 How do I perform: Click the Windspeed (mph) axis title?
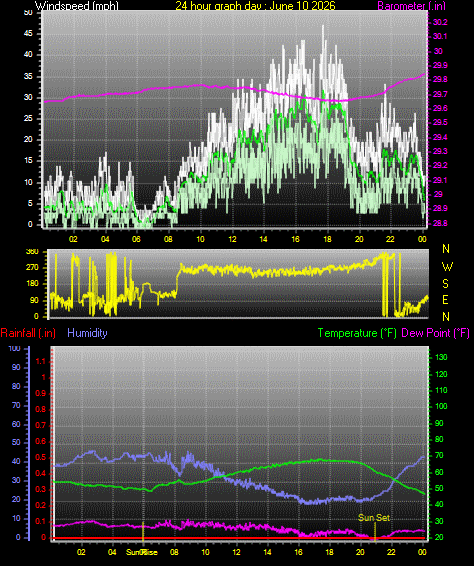tap(77, 5)
